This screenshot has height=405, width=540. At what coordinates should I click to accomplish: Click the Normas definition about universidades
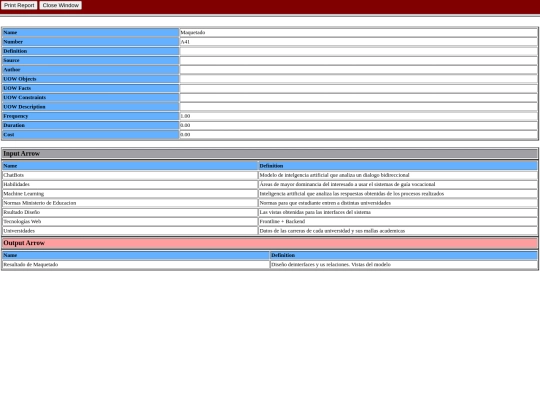pyautogui.click(x=325, y=203)
